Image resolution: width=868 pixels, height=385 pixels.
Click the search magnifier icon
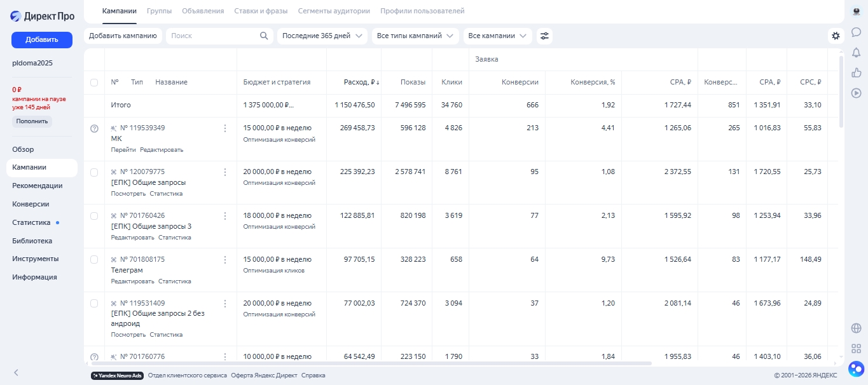pos(264,36)
